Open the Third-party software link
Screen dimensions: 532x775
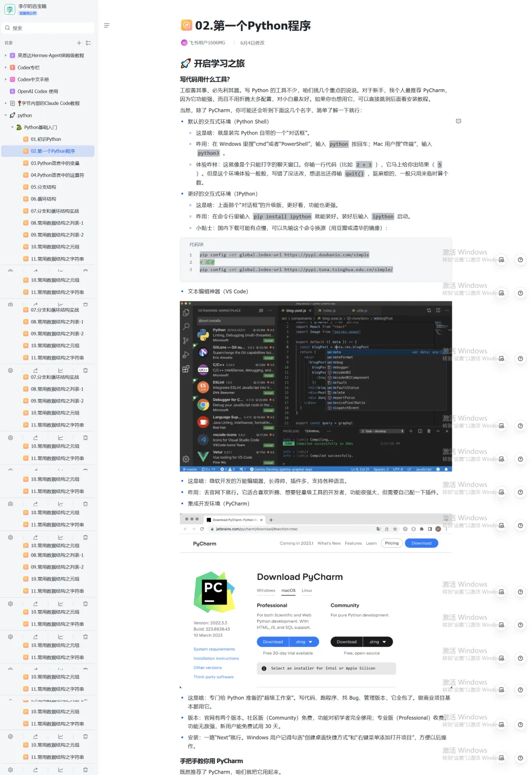[x=213, y=677]
